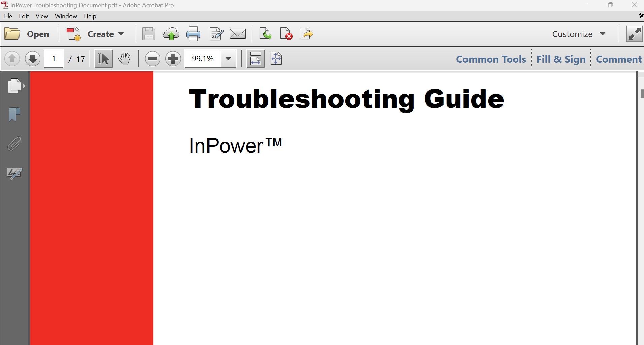Click the Open button label
Image resolution: width=644 pixels, height=345 pixels.
pos(38,34)
